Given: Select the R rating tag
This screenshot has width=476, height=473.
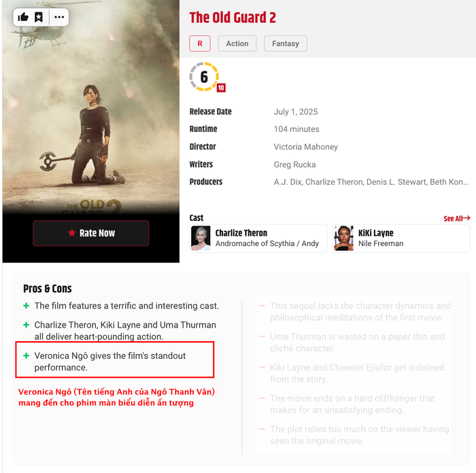Looking at the screenshot, I should click(200, 43).
